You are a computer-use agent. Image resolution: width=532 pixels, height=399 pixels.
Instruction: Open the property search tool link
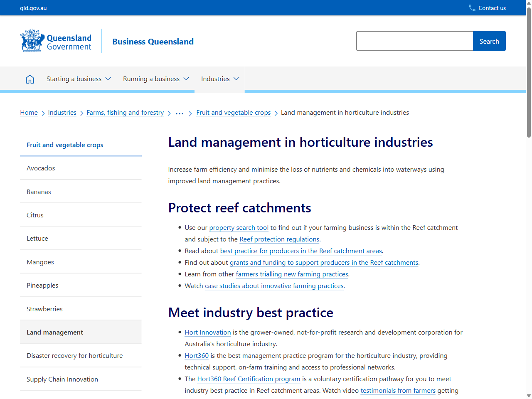tap(239, 227)
